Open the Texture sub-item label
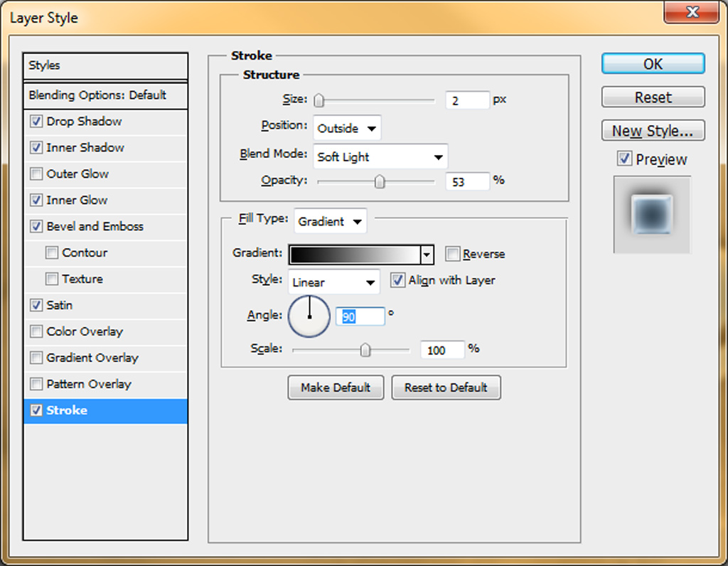Screen dimensions: 728x566 pos(82,279)
